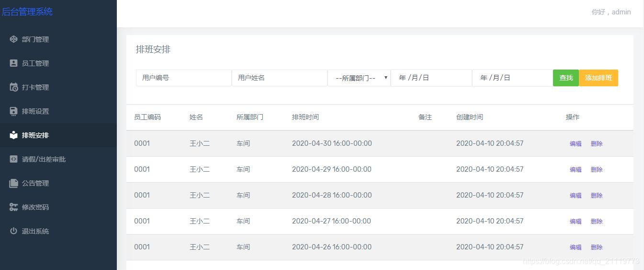
Task: Click the 部门管理 sidebar icon
Action: 13,39
